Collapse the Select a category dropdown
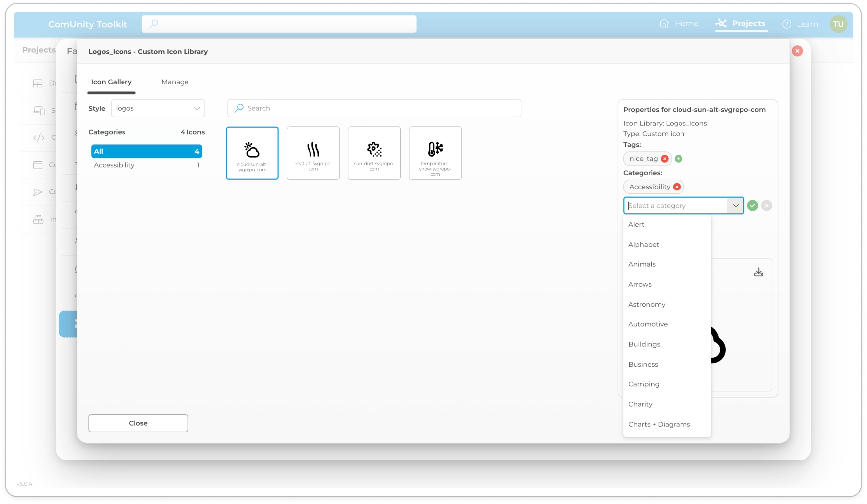 click(735, 206)
